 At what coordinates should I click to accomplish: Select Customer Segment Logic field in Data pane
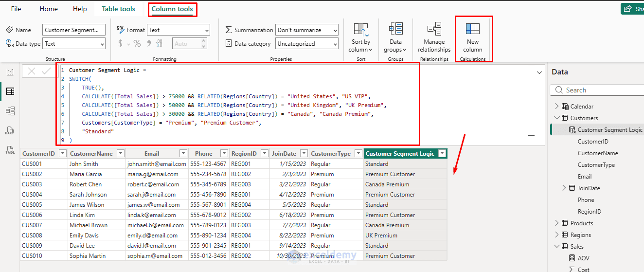(610, 130)
